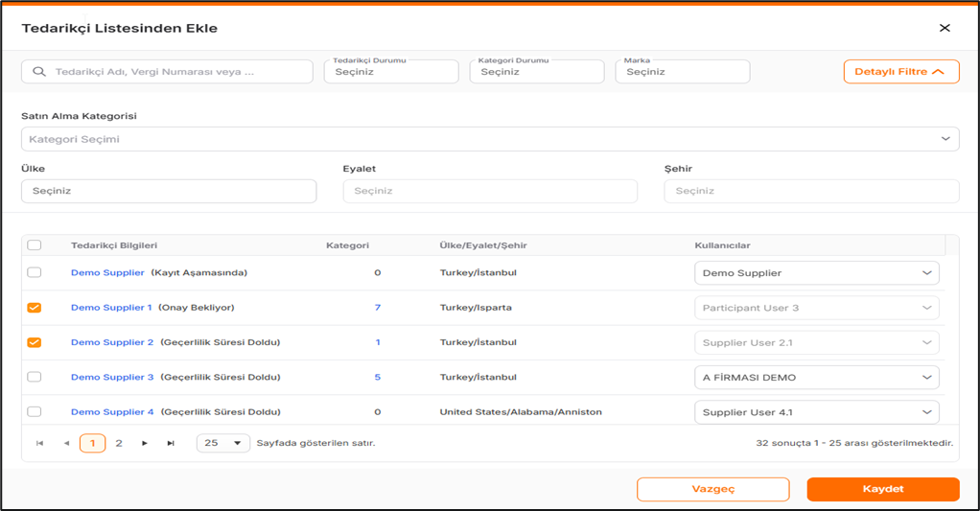Go to previous page arrow
980x511 pixels.
(x=66, y=443)
